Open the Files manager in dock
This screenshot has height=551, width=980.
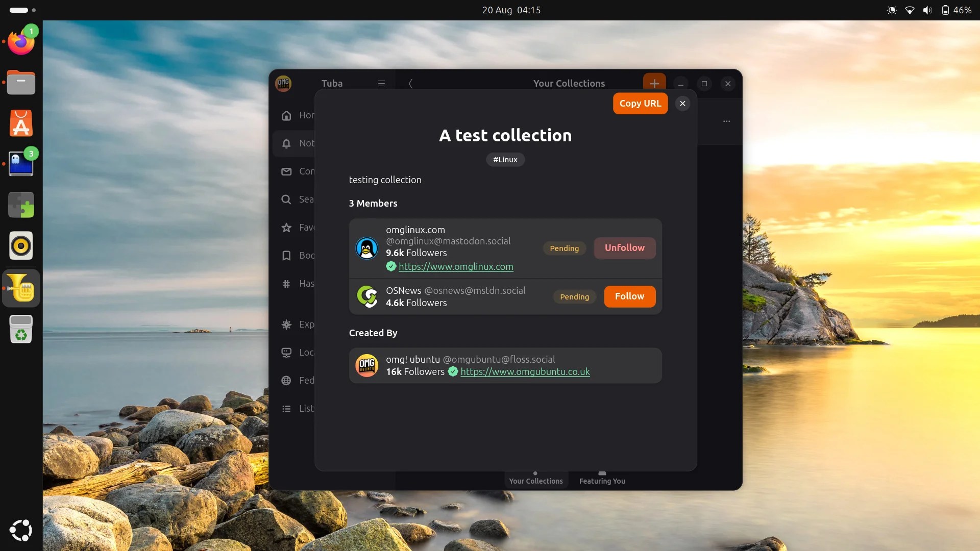click(x=21, y=82)
